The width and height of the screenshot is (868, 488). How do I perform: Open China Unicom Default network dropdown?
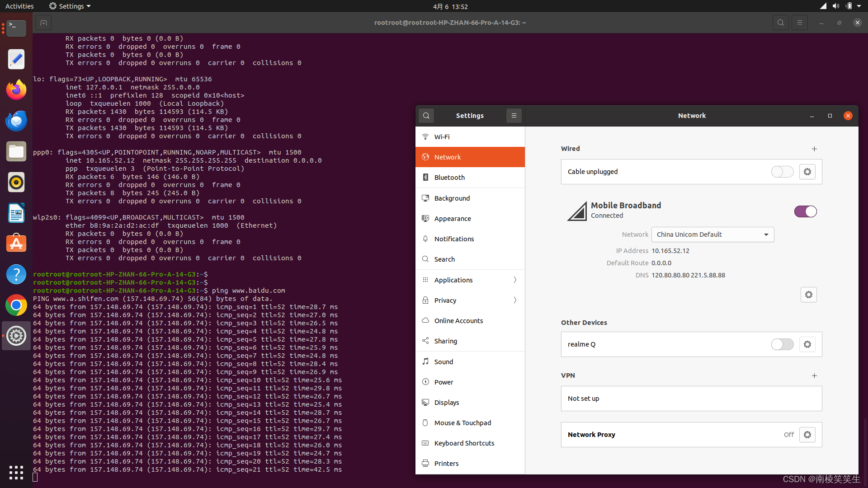click(712, 235)
